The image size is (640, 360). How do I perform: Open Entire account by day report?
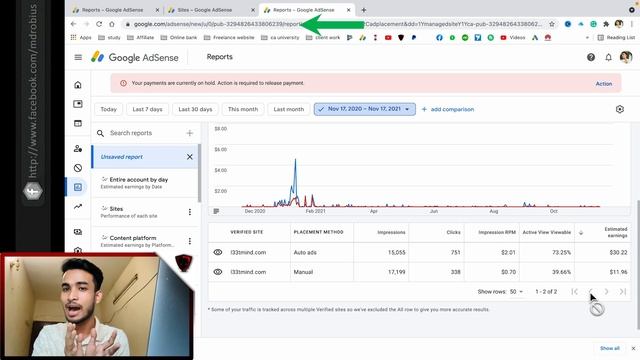tap(145, 183)
